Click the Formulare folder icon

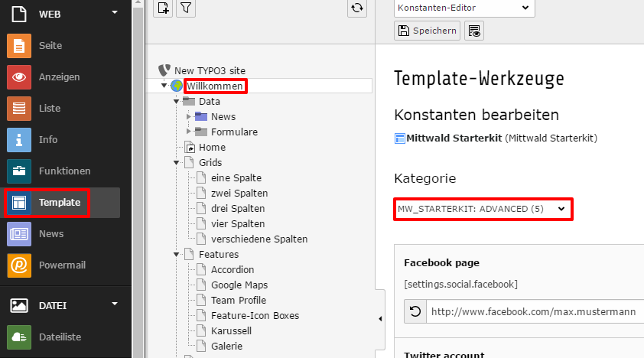coord(201,132)
